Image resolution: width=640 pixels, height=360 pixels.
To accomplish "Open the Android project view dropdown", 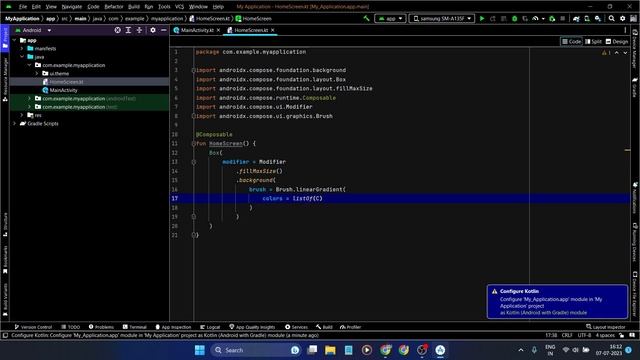I will click(x=33, y=30).
